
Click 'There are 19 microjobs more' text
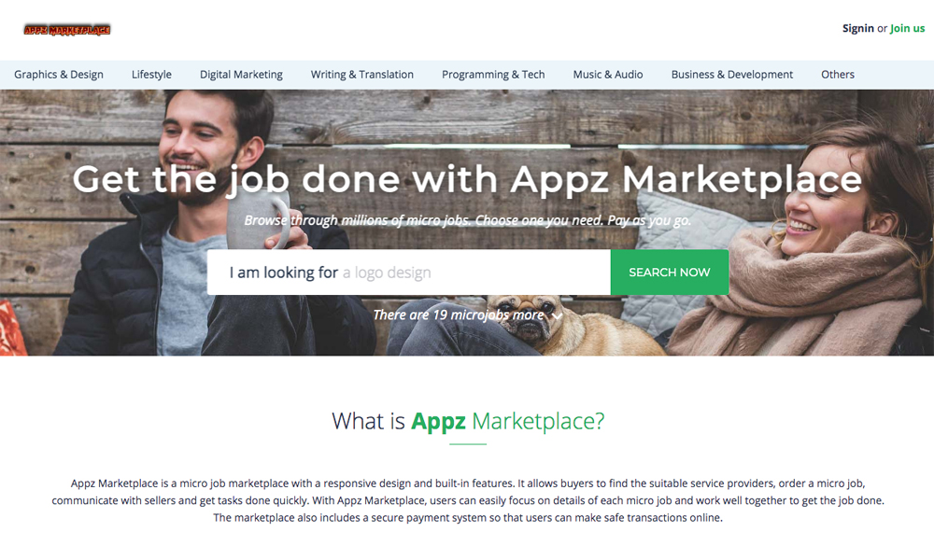click(458, 315)
